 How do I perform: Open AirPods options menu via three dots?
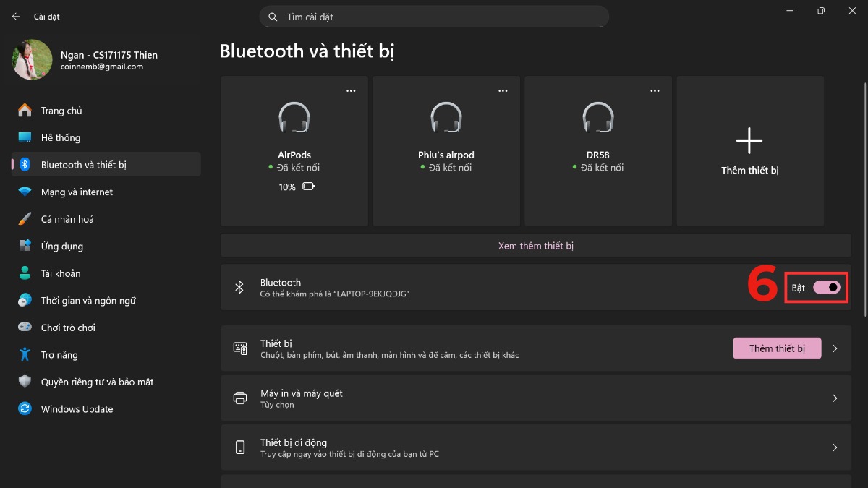click(351, 90)
